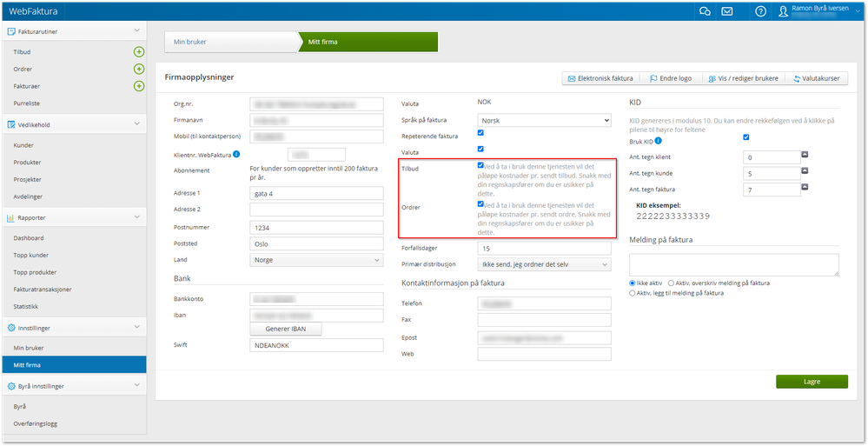The image size is (868, 446).
Task: Click info icon next to Klientnr. WebFaktura
Action: click(236, 154)
